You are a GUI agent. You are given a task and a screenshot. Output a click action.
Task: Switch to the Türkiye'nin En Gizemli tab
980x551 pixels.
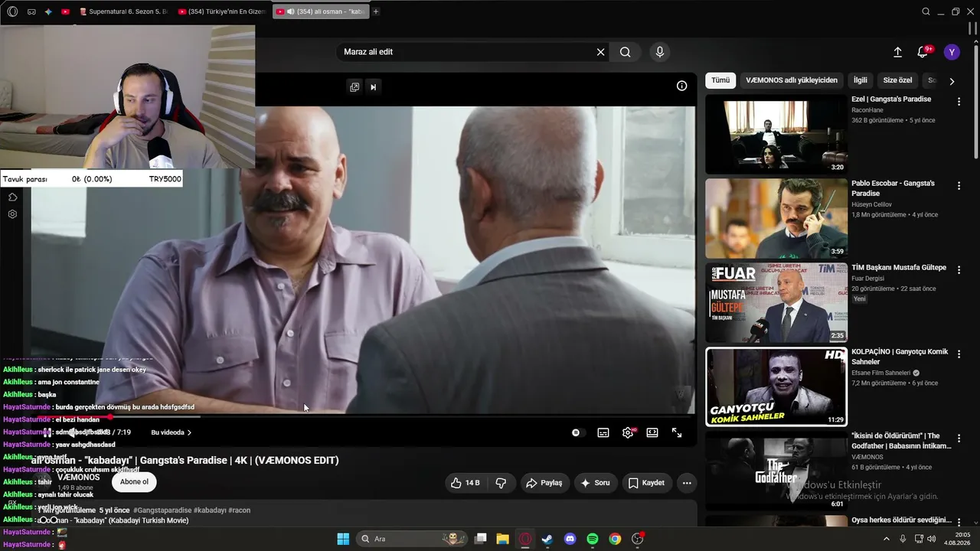[x=220, y=11]
